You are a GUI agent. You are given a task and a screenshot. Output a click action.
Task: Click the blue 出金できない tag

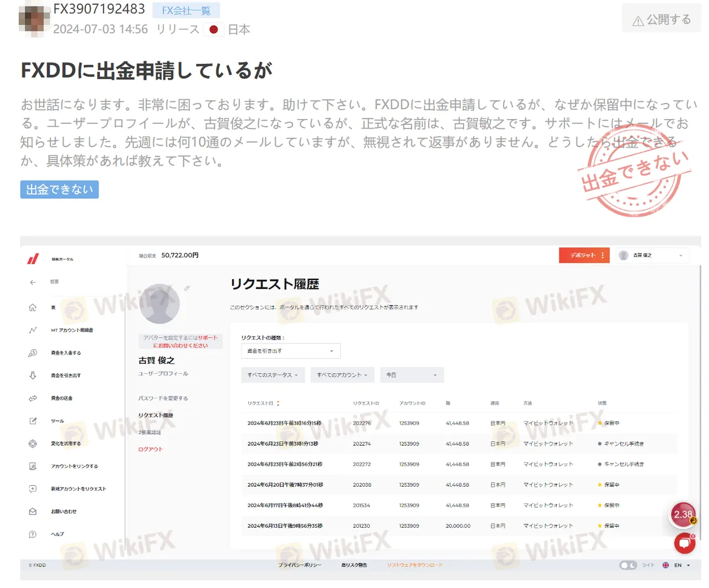60,189
